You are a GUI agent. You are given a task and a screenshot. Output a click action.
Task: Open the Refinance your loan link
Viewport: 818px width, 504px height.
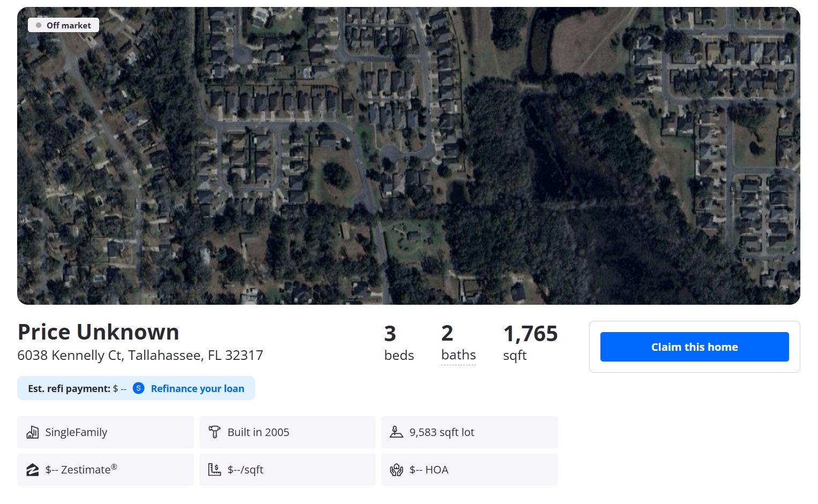[197, 388]
